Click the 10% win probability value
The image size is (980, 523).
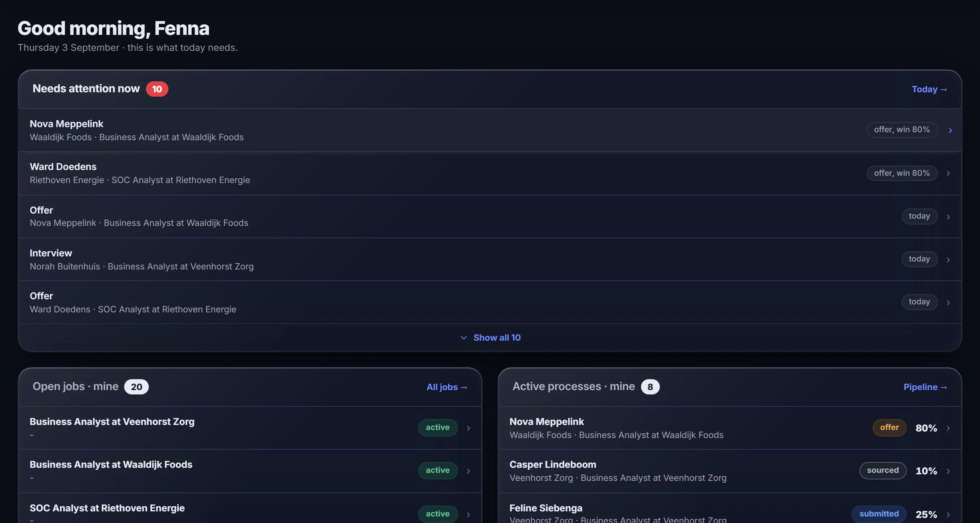coord(926,471)
